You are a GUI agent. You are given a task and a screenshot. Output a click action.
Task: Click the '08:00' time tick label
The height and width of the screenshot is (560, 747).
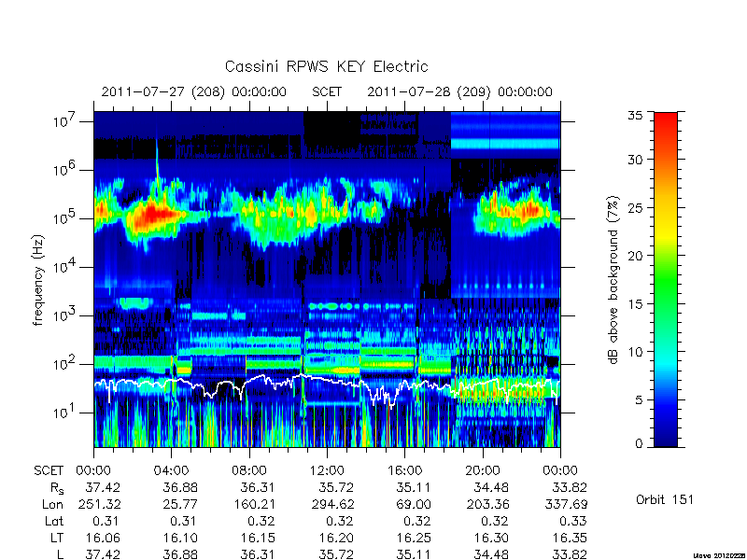(249, 470)
